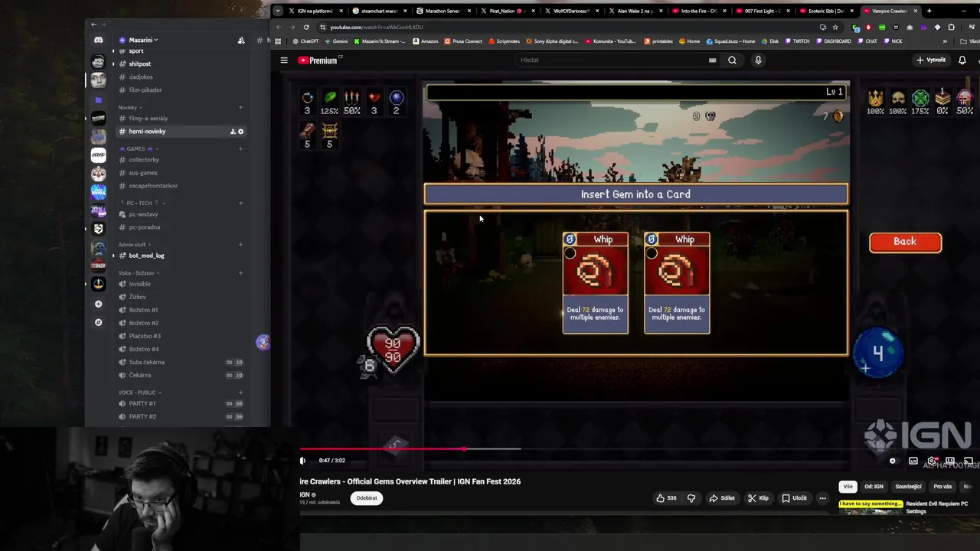This screenshot has height=551, width=980.
Task: Click the Klip clip button
Action: point(758,498)
